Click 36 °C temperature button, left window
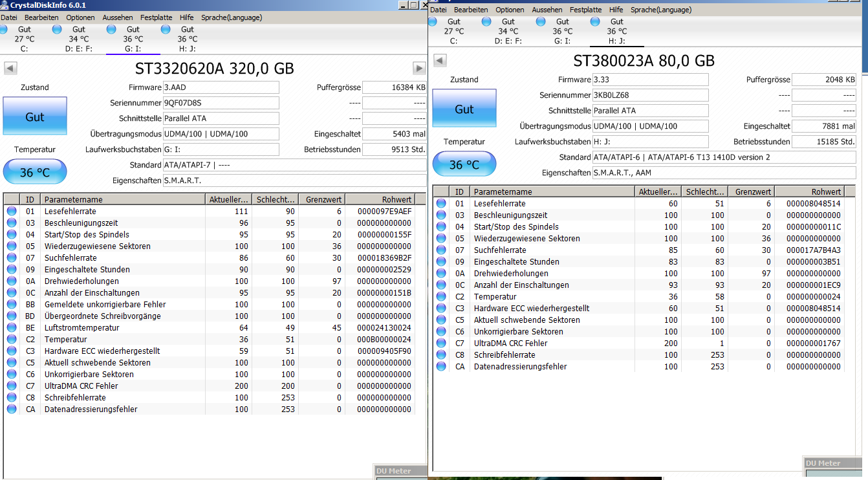Image resolution: width=868 pixels, height=480 pixels. coord(35,172)
